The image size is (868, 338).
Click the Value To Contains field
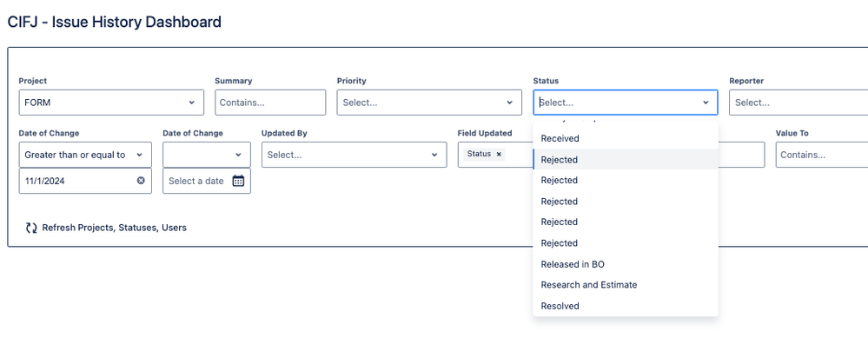tap(821, 155)
